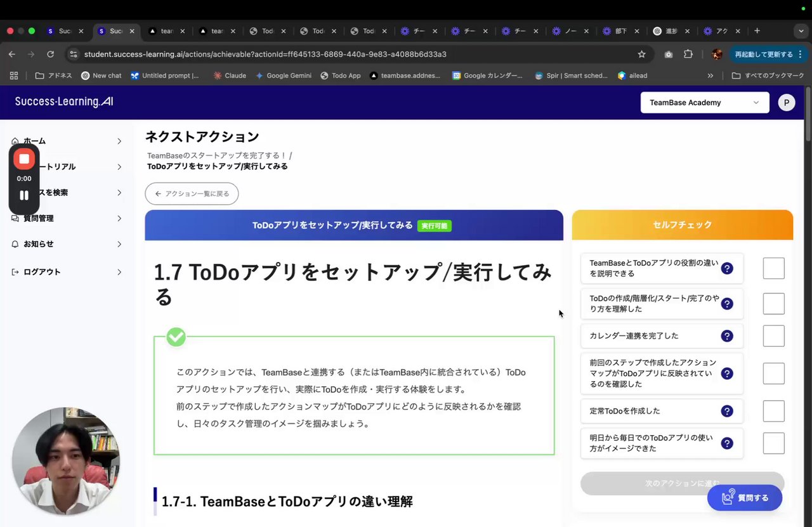
Task: Open the apps grid icon in the bookmarks bar
Action: click(x=14, y=75)
